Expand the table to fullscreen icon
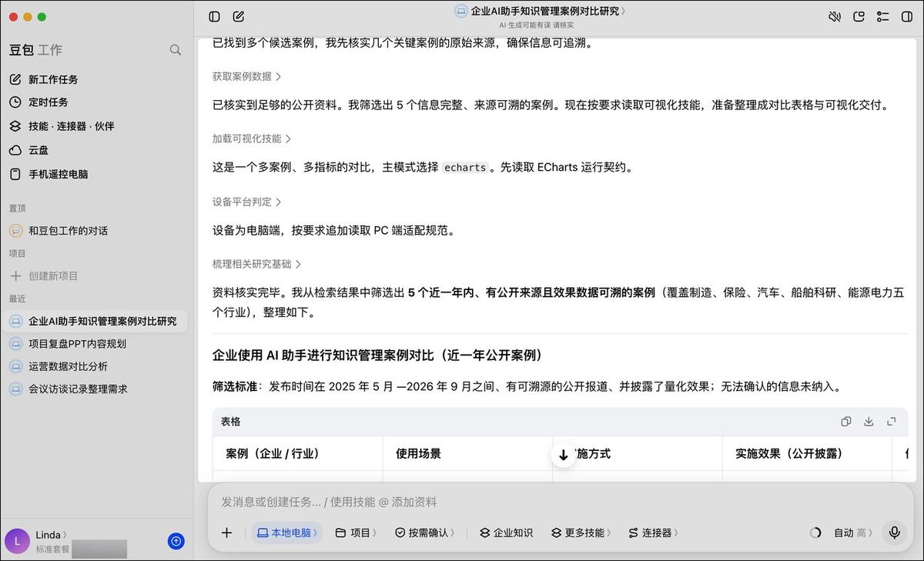Image resolution: width=924 pixels, height=561 pixels. pyautogui.click(x=892, y=422)
